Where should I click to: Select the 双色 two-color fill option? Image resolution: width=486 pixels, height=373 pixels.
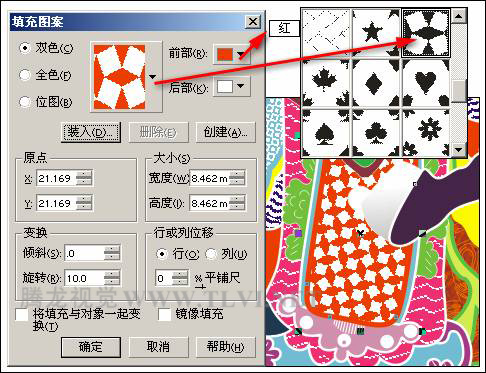(25, 48)
